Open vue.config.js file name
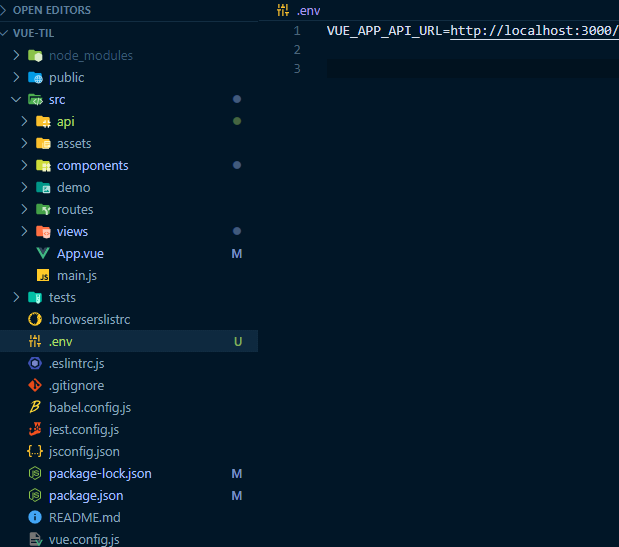 pyautogui.click(x=84, y=540)
